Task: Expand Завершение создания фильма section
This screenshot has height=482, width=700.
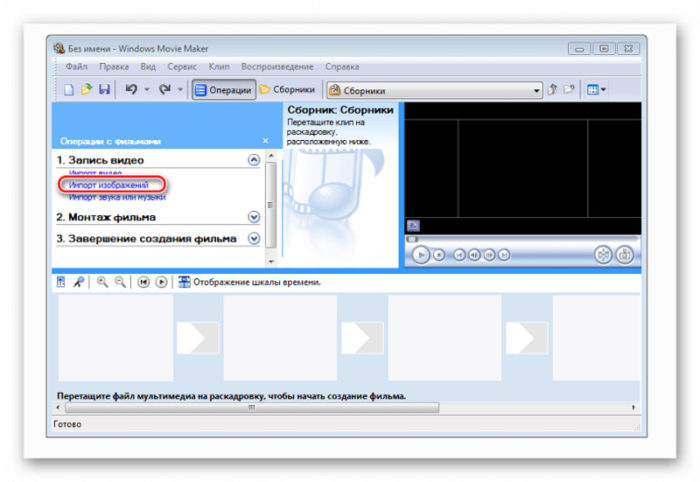Action: pos(254,238)
